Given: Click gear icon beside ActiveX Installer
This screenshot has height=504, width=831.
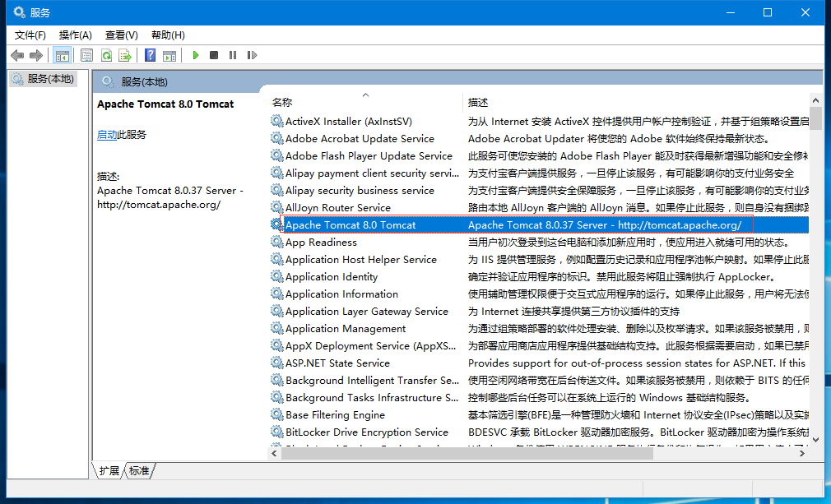Looking at the screenshot, I should (276, 121).
